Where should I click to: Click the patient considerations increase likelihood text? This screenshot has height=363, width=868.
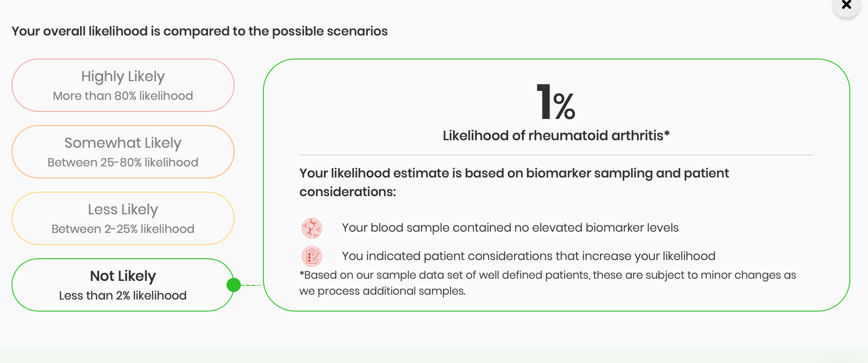tap(529, 256)
